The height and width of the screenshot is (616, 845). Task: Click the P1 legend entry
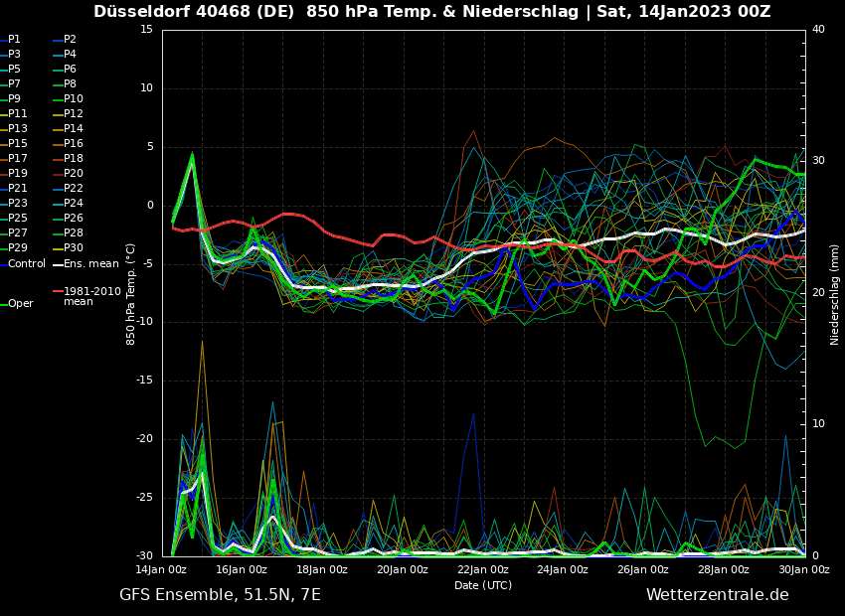(14, 40)
